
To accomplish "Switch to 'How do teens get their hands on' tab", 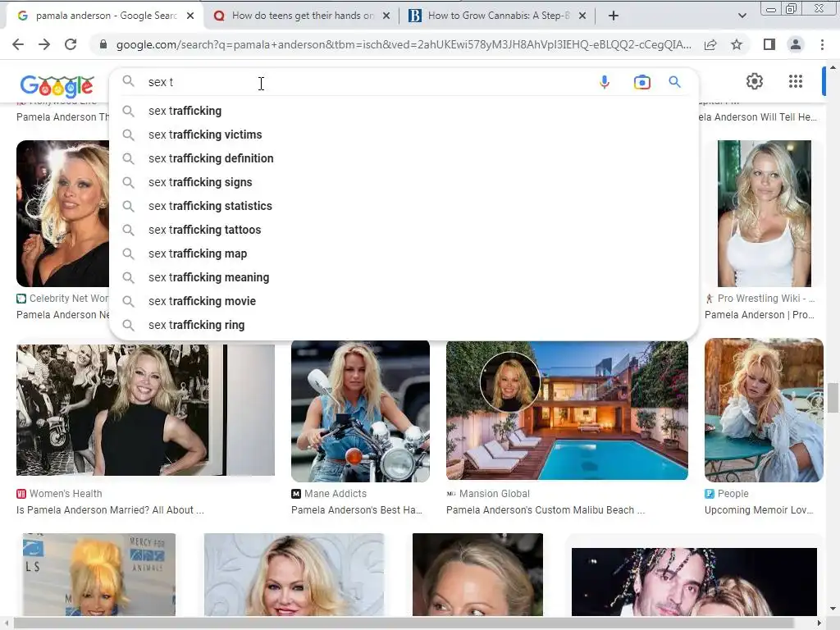I will [x=300, y=16].
